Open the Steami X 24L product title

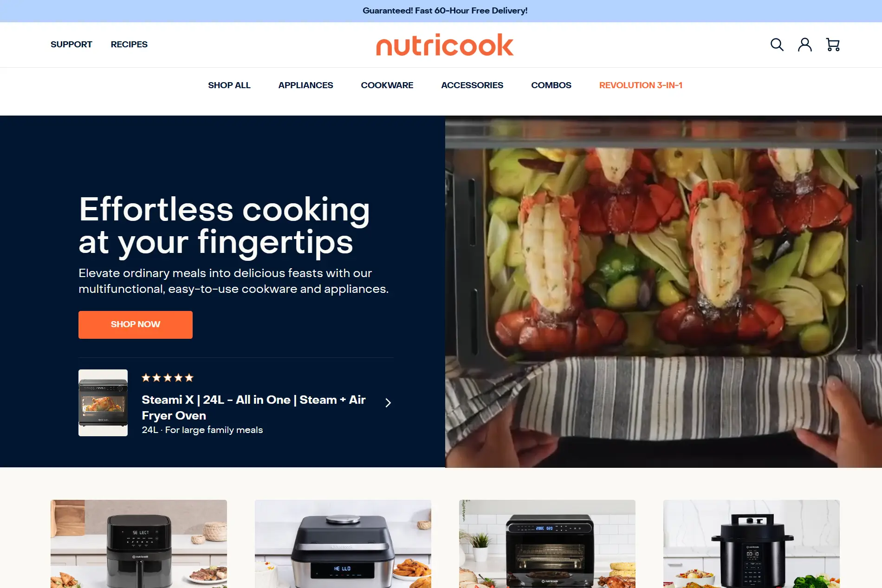point(253,407)
